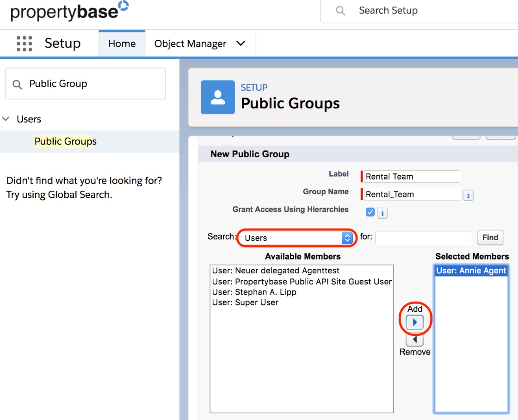518x420 pixels.
Task: Switch to the Object Manager tab
Action: 191,43
